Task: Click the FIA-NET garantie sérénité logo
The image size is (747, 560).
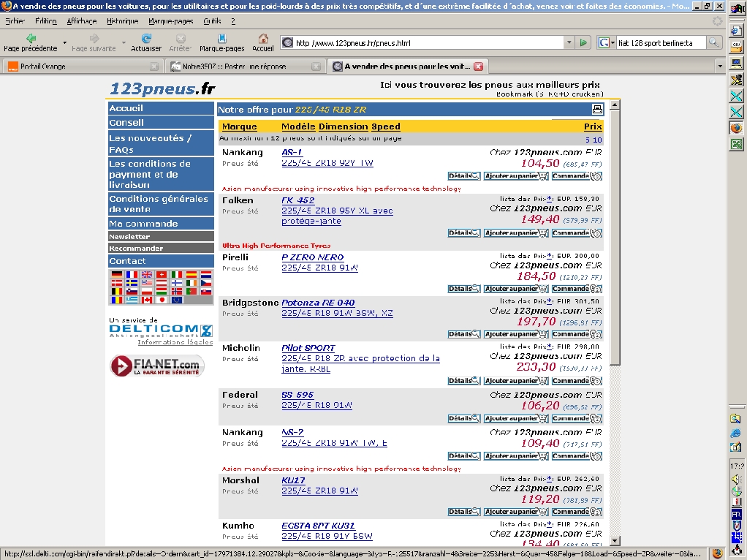Action: point(157,366)
